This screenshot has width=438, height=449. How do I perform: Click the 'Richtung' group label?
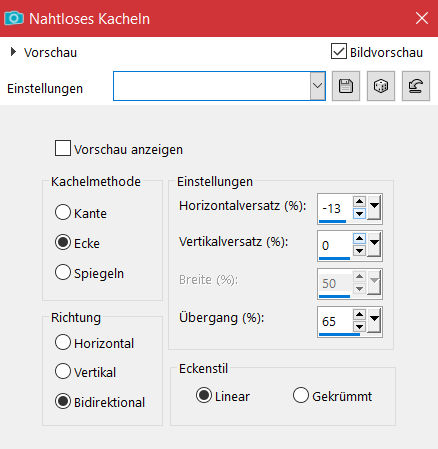tap(76, 318)
